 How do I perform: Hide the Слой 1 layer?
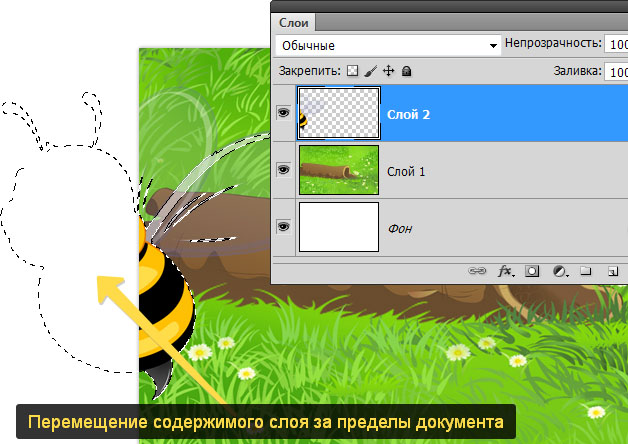[x=283, y=170]
